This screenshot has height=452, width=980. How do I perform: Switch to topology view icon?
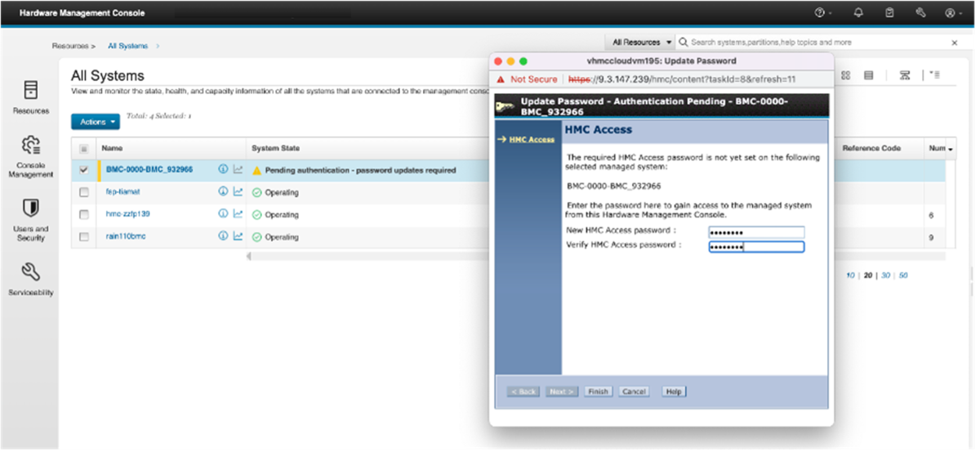click(x=905, y=75)
